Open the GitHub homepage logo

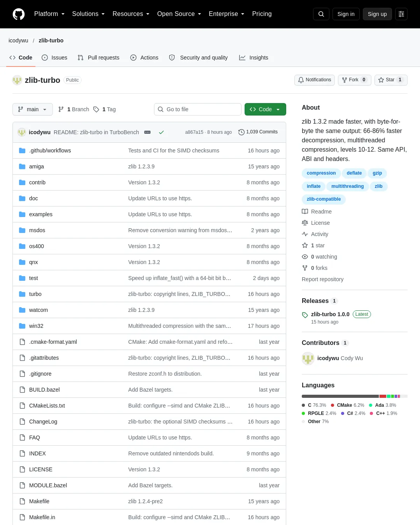coord(19,14)
